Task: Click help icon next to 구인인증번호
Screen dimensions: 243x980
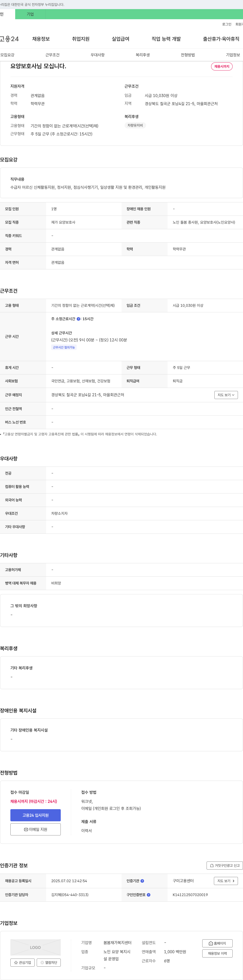Action: [x=149, y=895]
